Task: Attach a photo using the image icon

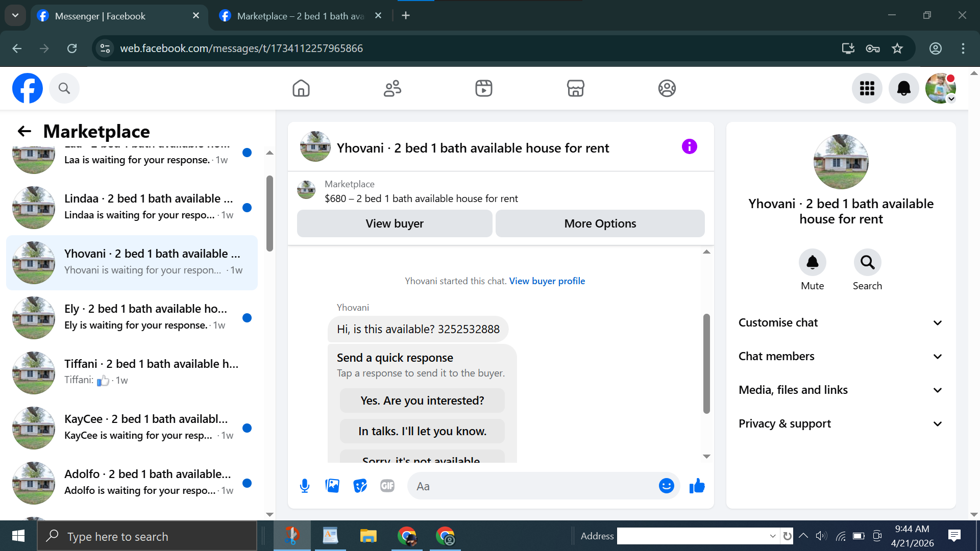Action: [x=332, y=486]
